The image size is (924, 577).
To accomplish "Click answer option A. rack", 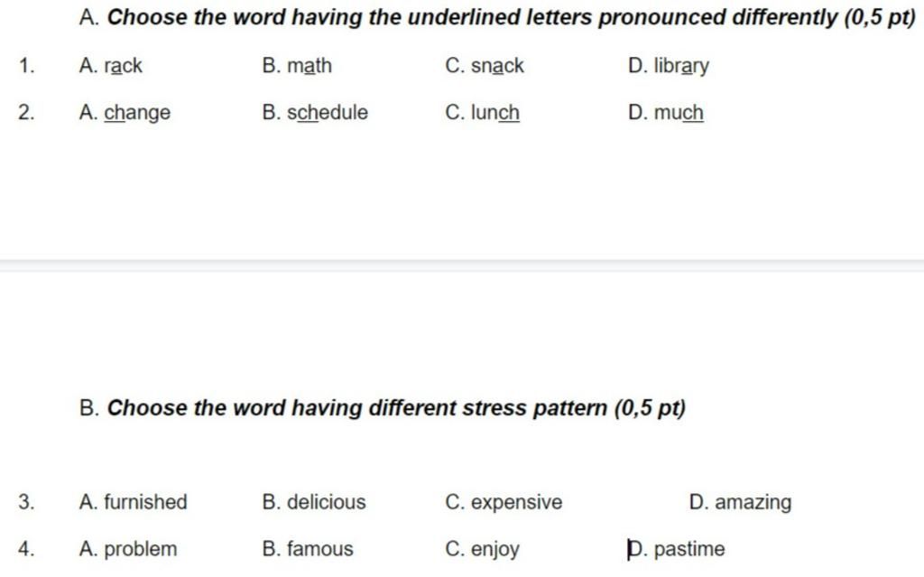I will pos(111,66).
